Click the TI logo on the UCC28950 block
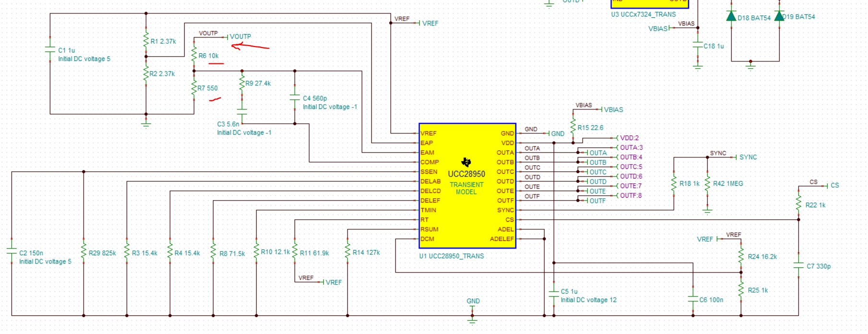The height and width of the screenshot is (334, 868). [x=466, y=162]
